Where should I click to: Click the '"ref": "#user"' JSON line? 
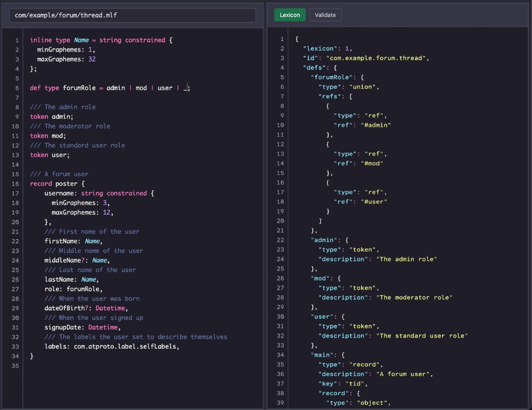360,202
